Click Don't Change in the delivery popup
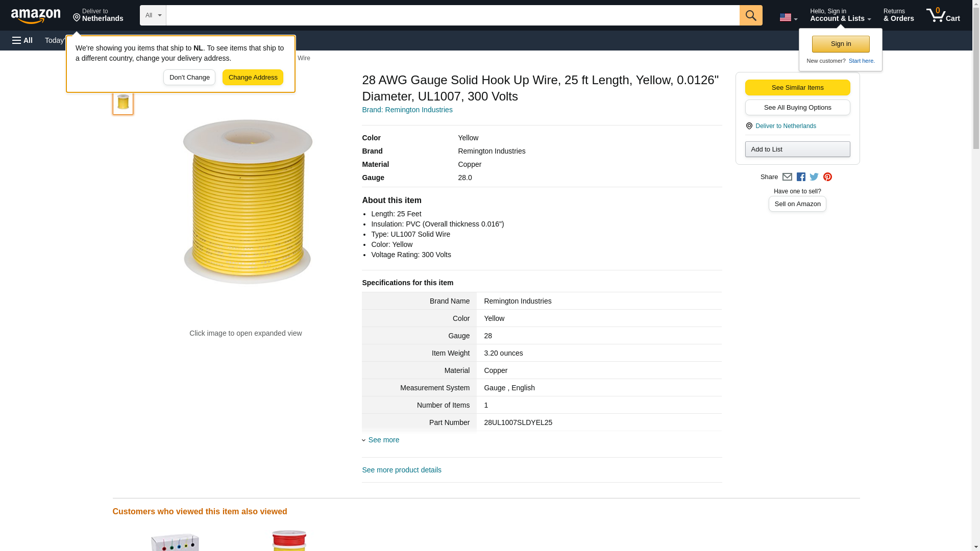The width and height of the screenshot is (980, 551). point(189,78)
